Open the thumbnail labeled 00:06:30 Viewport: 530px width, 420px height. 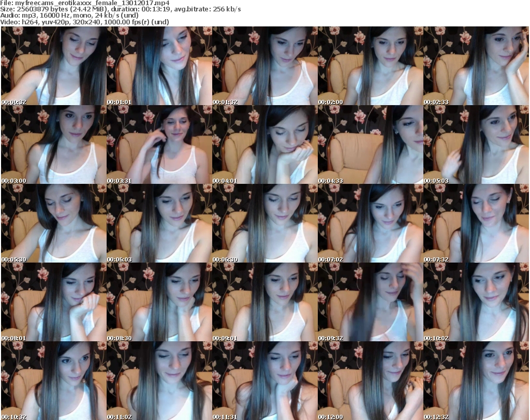pos(264,223)
